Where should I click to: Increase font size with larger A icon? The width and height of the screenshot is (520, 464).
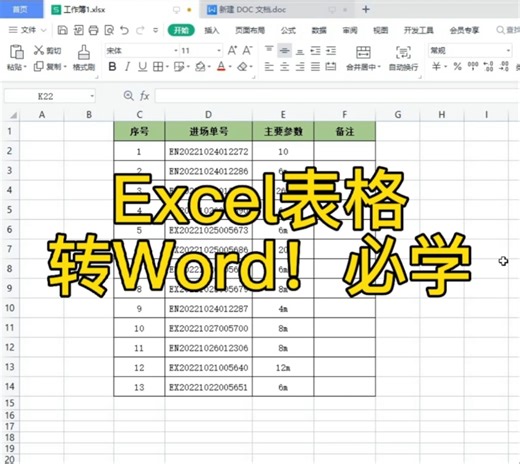click(232, 51)
